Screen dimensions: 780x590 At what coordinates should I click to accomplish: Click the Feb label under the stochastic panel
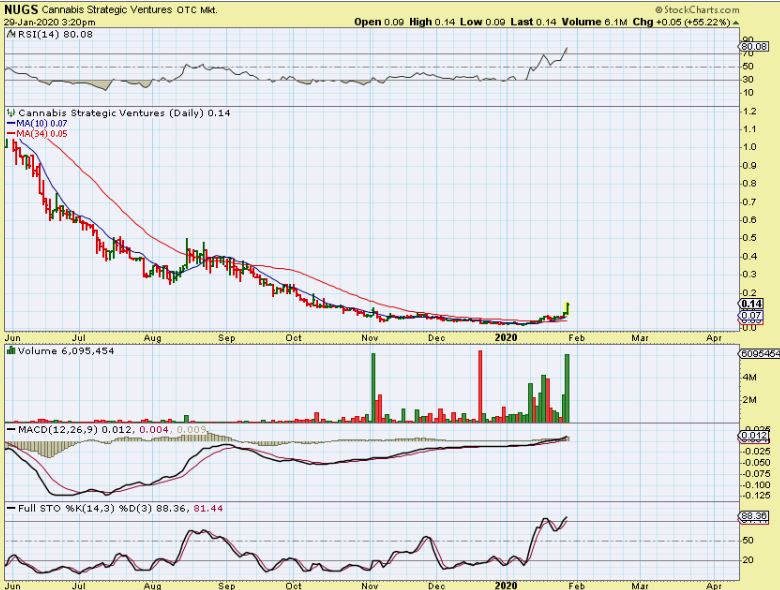tap(577, 586)
